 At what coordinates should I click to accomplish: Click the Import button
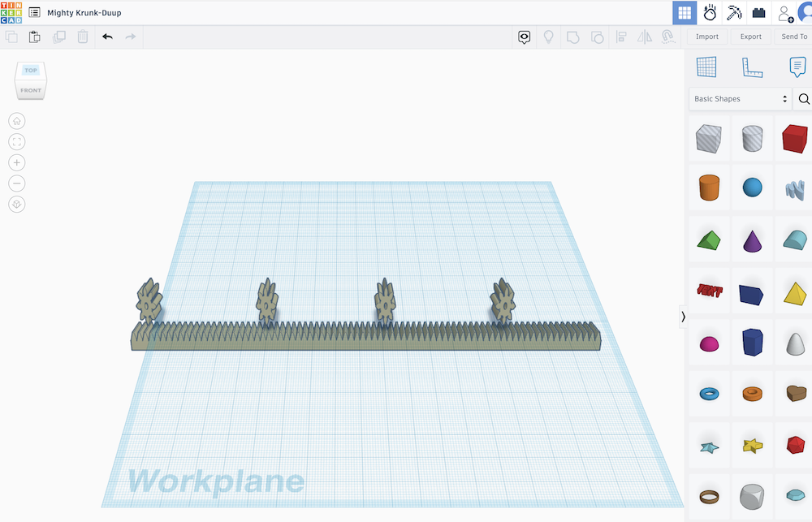706,37
